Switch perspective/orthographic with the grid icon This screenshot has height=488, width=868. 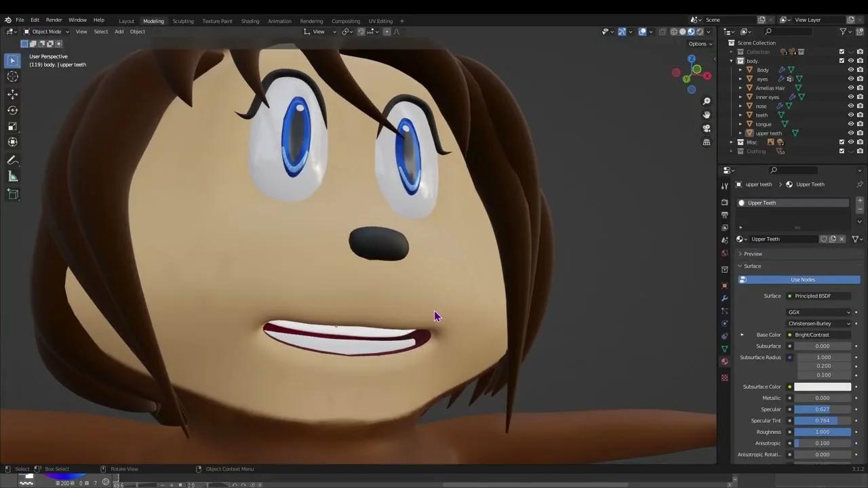click(x=707, y=142)
